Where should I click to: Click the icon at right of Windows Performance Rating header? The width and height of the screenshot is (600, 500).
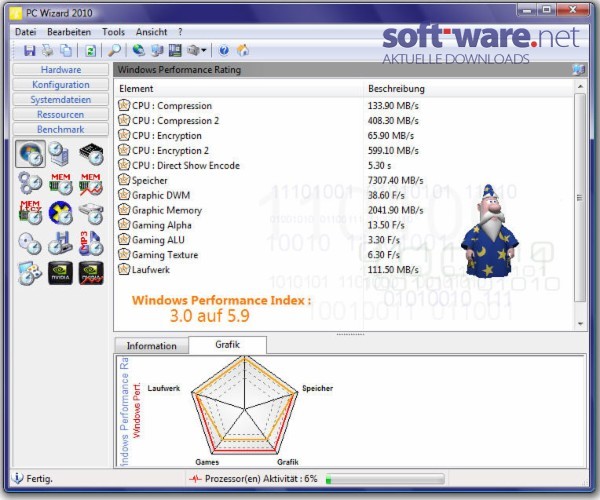[579, 70]
